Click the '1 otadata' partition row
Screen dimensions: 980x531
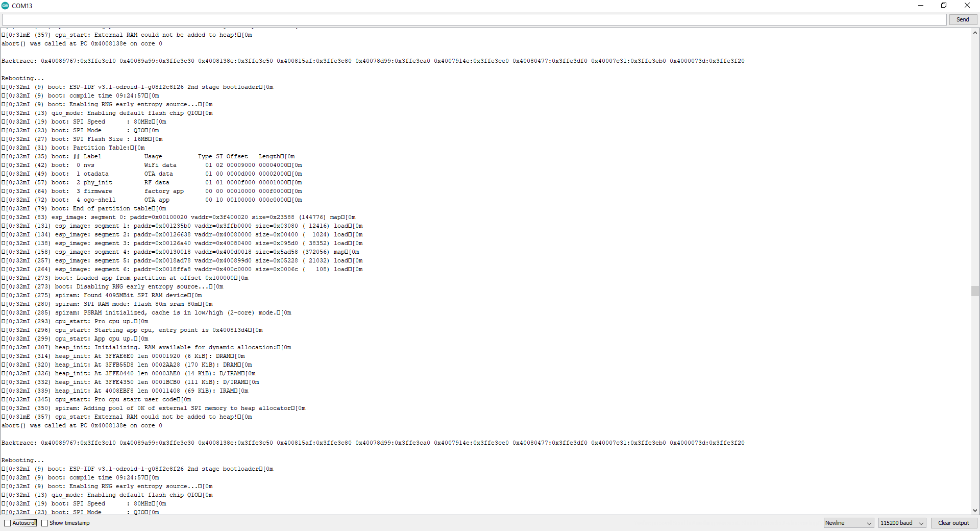(152, 174)
